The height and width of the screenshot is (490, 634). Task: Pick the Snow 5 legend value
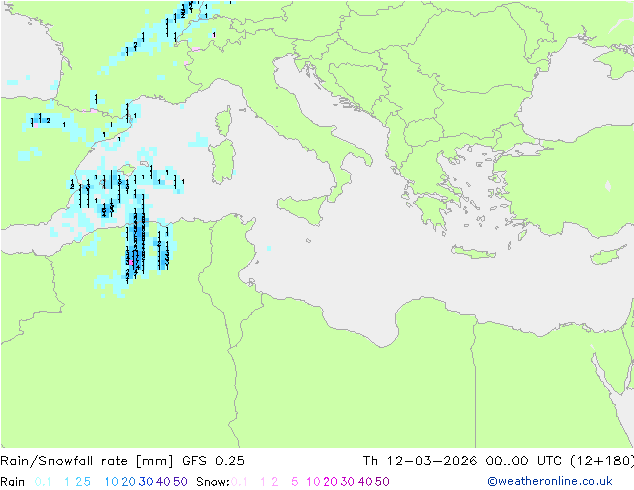tap(295, 482)
